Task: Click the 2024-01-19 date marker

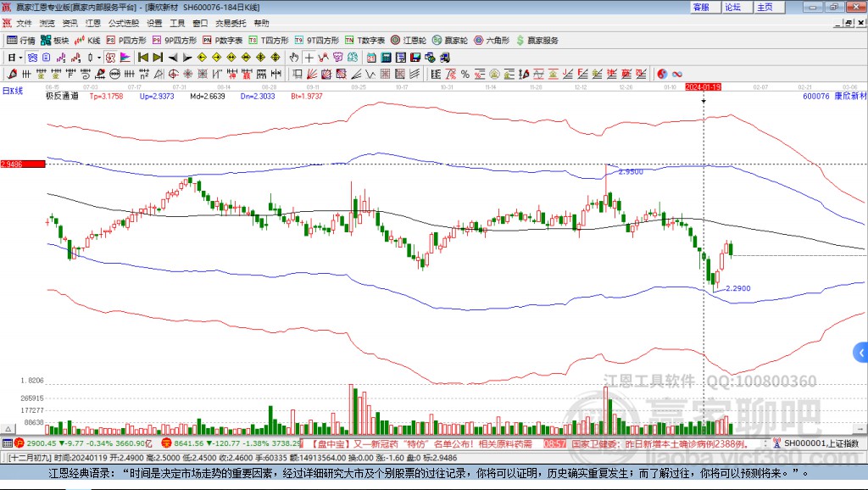Action: [x=703, y=87]
